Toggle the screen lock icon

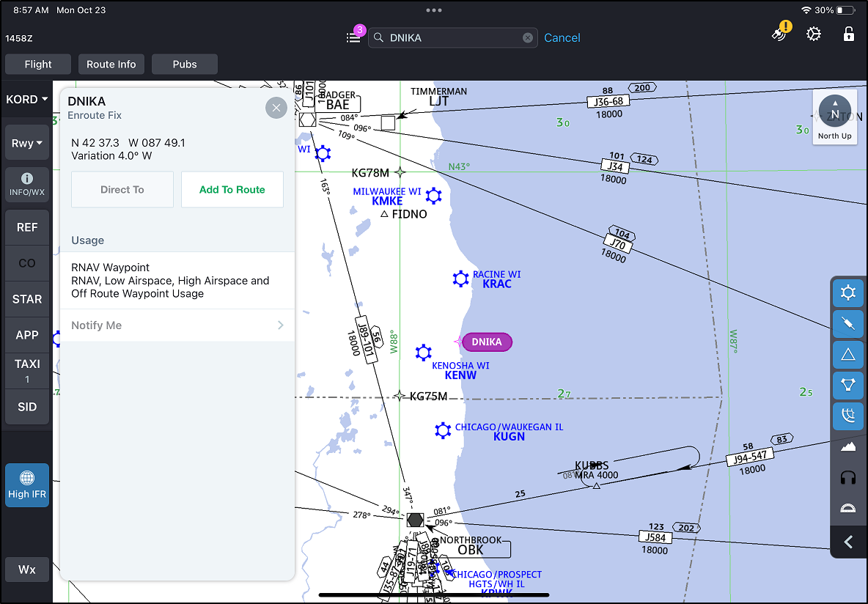tap(848, 34)
